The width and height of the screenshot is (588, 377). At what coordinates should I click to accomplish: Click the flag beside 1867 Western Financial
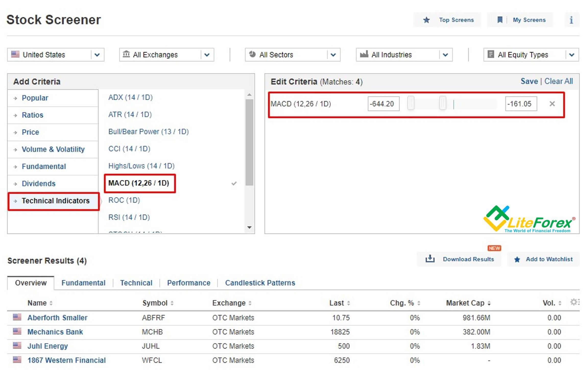(17, 360)
